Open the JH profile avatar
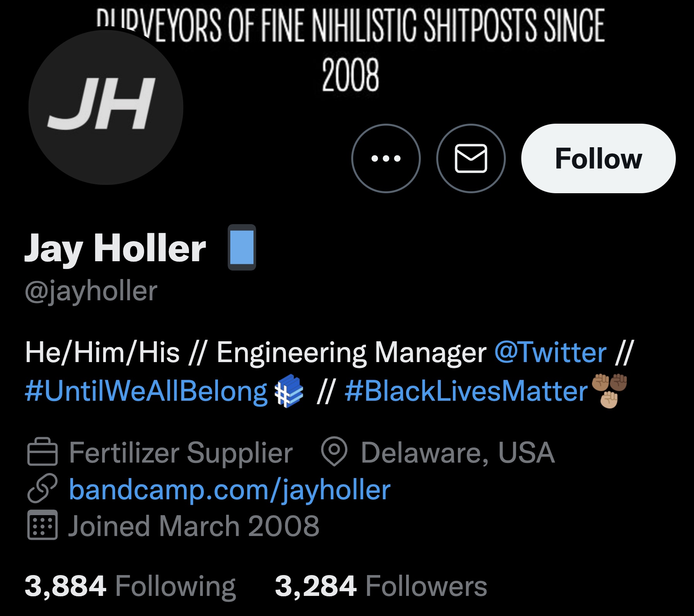 point(105,107)
